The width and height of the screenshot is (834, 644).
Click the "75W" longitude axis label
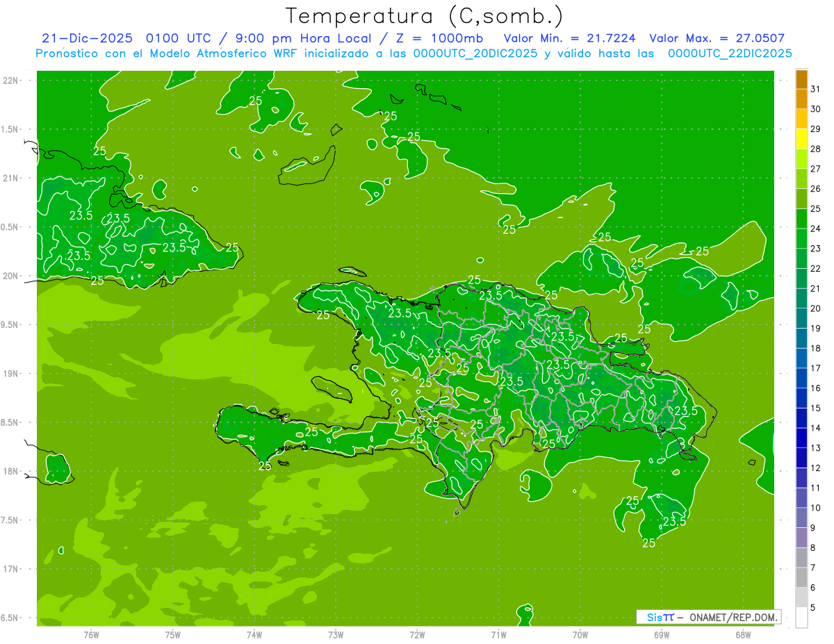click(173, 634)
